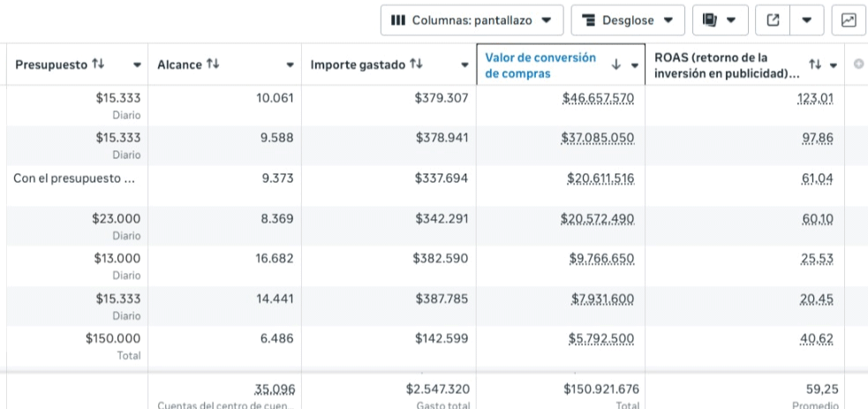Click the $46.657.570 conversion value
The height and width of the screenshot is (409, 868).
598,98
